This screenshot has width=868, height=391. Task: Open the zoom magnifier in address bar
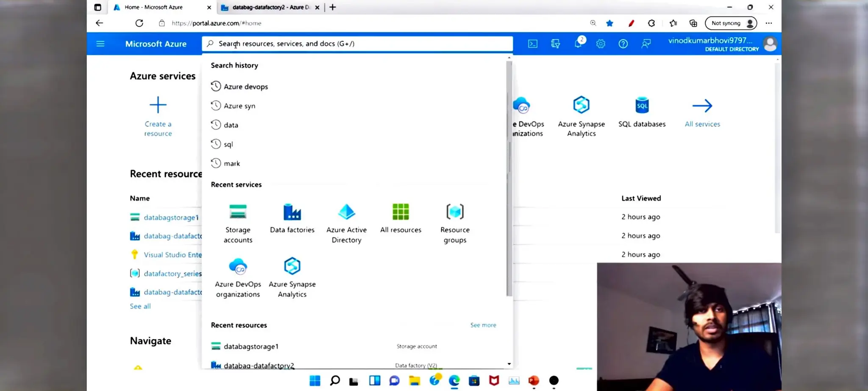click(x=593, y=23)
